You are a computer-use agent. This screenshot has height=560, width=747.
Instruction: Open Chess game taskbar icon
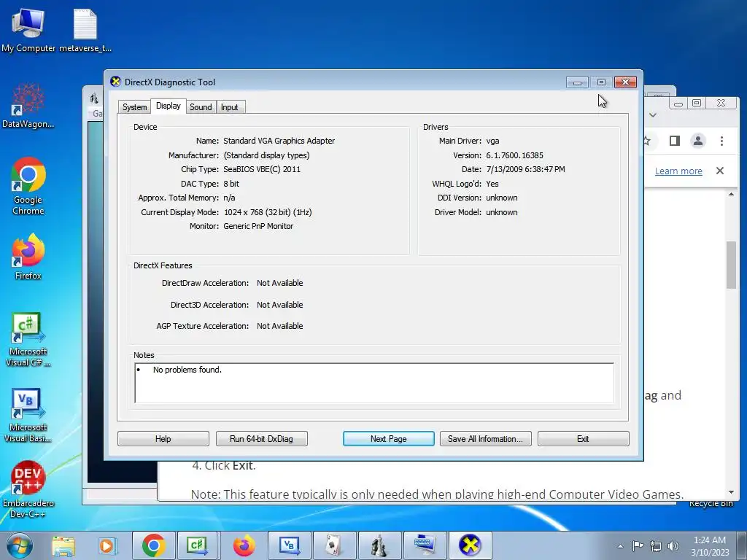[x=379, y=545]
